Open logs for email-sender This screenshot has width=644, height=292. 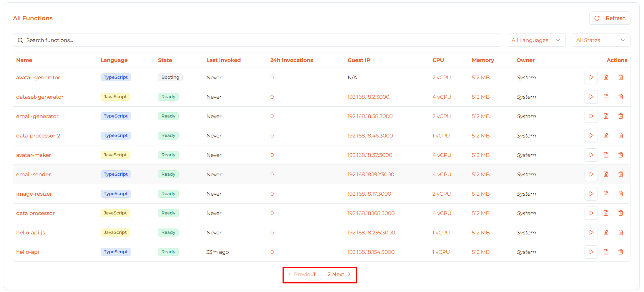coord(606,174)
